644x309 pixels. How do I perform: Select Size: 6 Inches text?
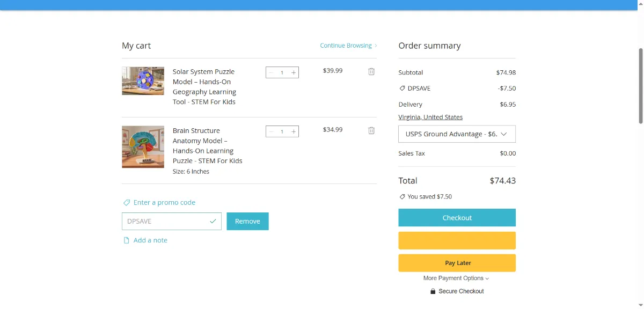191,172
